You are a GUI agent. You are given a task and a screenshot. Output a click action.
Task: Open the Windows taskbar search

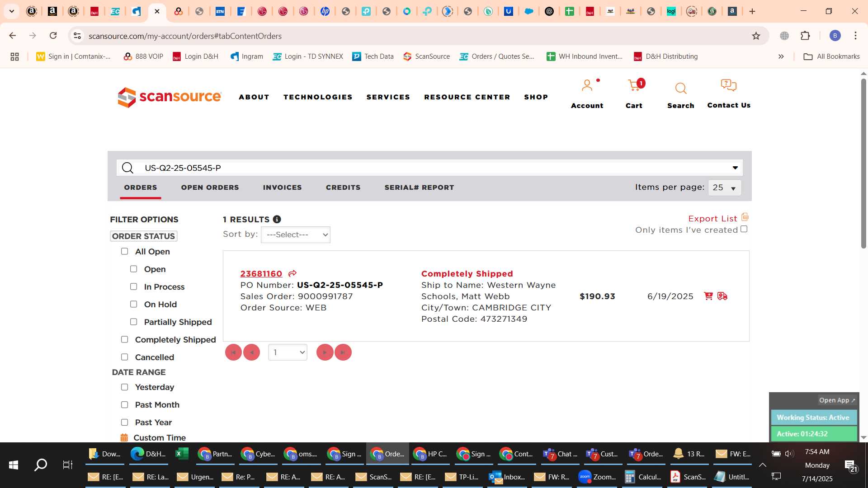click(41, 465)
